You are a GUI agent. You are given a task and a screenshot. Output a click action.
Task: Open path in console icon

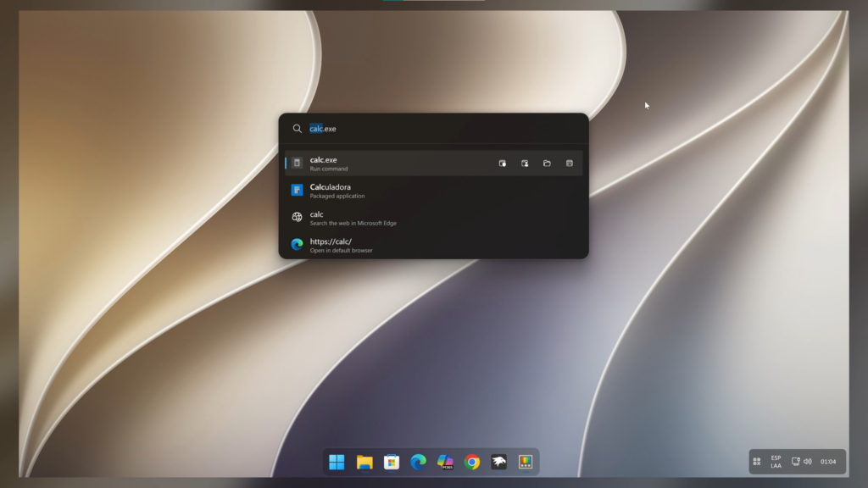pyautogui.click(x=569, y=164)
